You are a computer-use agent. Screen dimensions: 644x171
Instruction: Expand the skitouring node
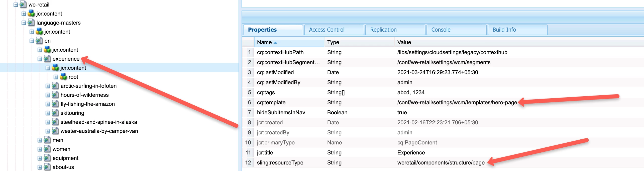coord(48,113)
